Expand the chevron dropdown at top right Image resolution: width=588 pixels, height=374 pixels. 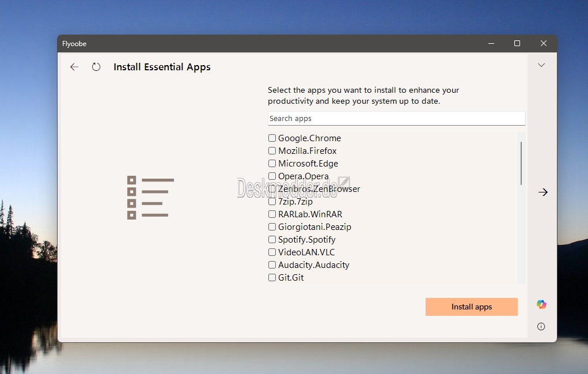[541, 65]
